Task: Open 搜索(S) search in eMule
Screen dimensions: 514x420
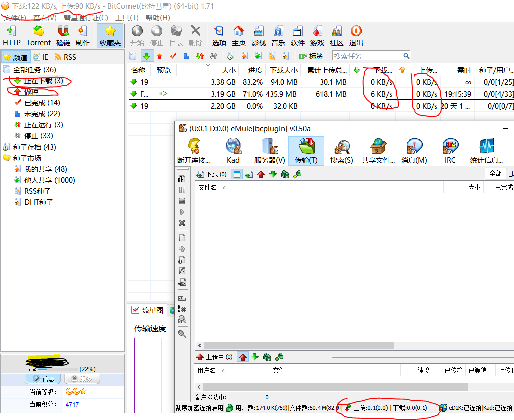Action: click(x=341, y=151)
